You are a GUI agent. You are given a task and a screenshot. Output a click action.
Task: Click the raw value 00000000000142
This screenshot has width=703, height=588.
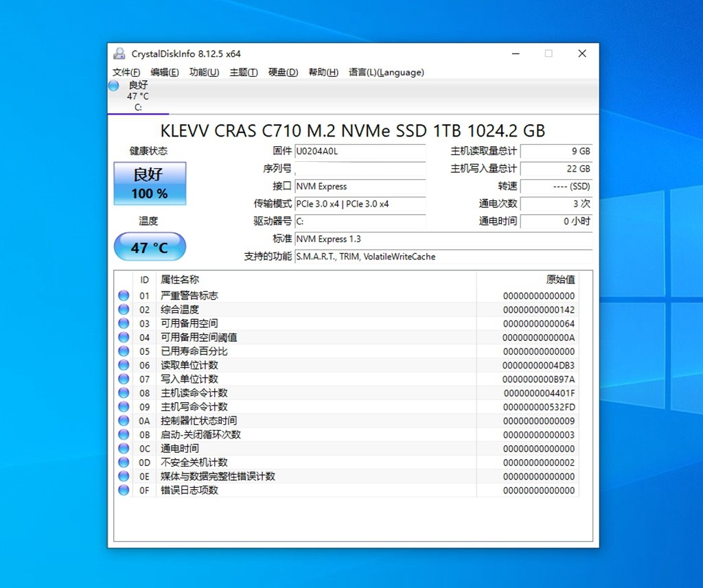pyautogui.click(x=538, y=309)
